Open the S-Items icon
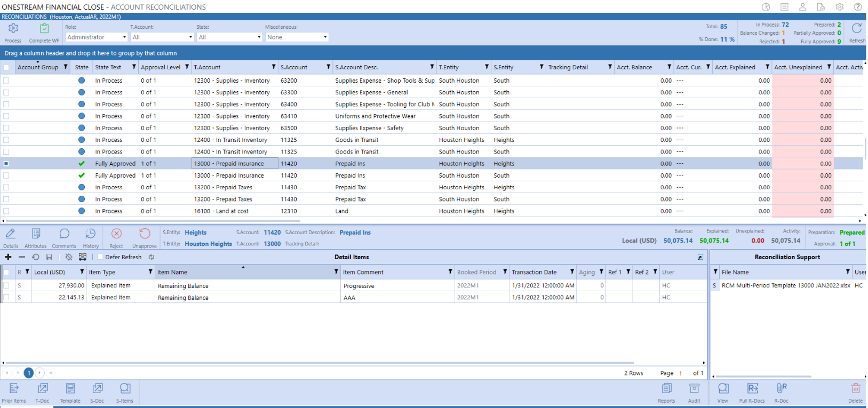This screenshot has height=408, width=868. tap(125, 388)
